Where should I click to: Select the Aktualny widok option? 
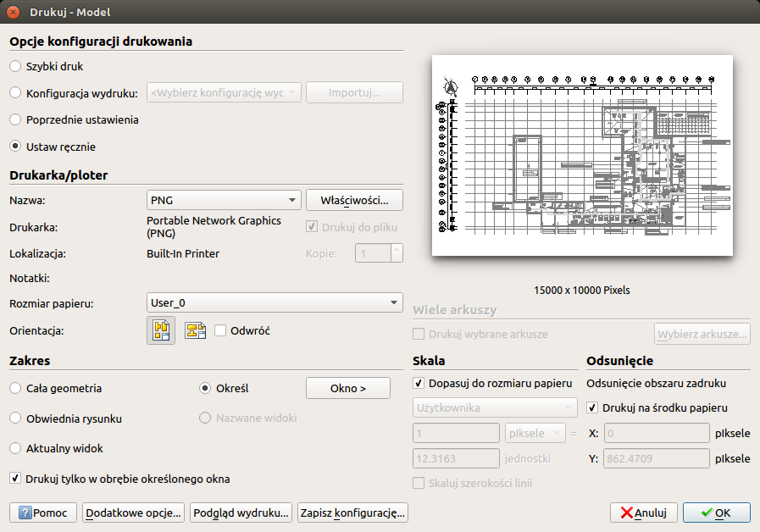tap(14, 448)
